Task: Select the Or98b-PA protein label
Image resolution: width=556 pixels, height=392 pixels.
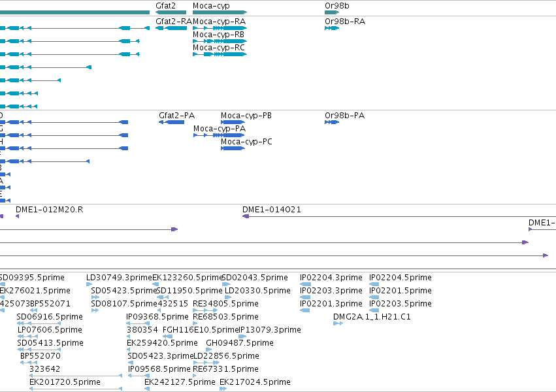Action: pos(345,116)
